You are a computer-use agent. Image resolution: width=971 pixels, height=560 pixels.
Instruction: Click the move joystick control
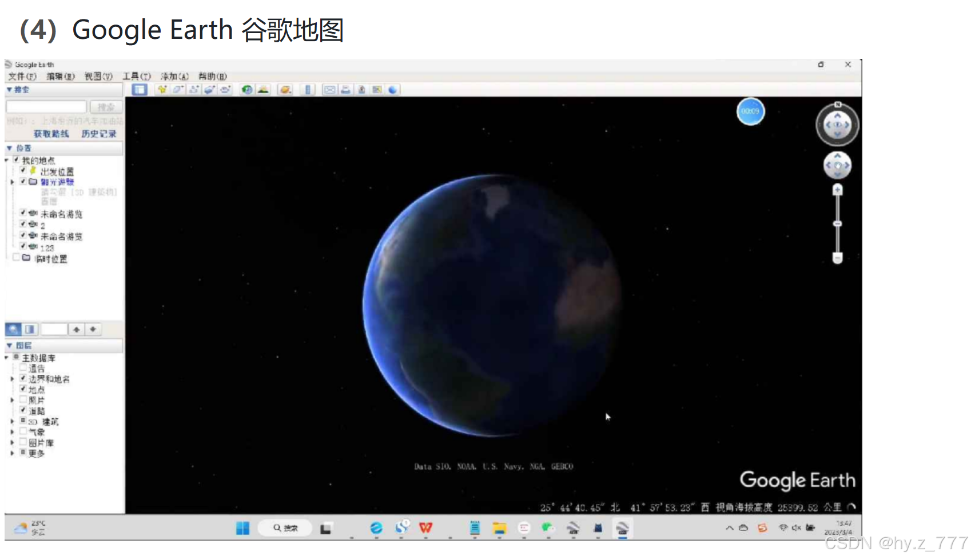point(837,166)
